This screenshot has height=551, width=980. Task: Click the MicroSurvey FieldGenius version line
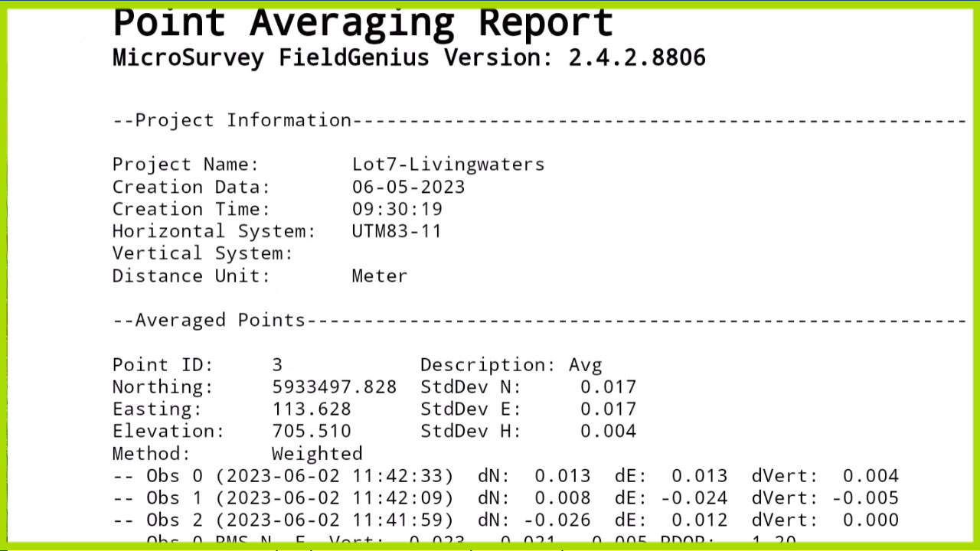[x=409, y=57]
